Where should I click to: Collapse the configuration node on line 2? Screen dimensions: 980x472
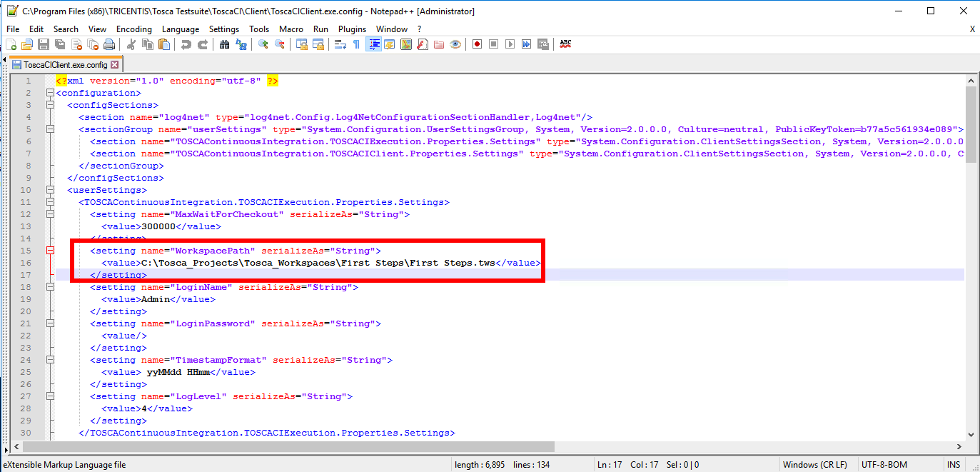click(x=50, y=93)
